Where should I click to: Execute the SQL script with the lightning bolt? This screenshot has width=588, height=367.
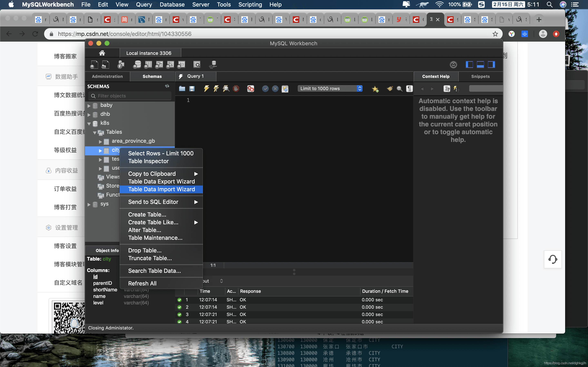(206, 89)
